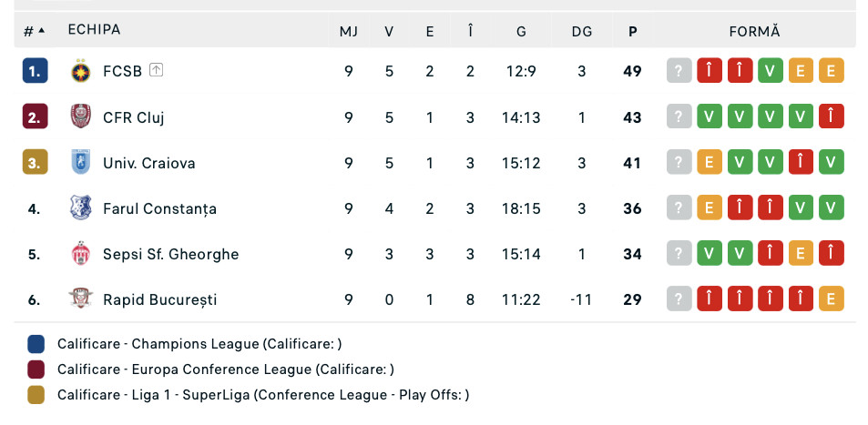Click the CFR Cluj club crest

click(x=81, y=116)
